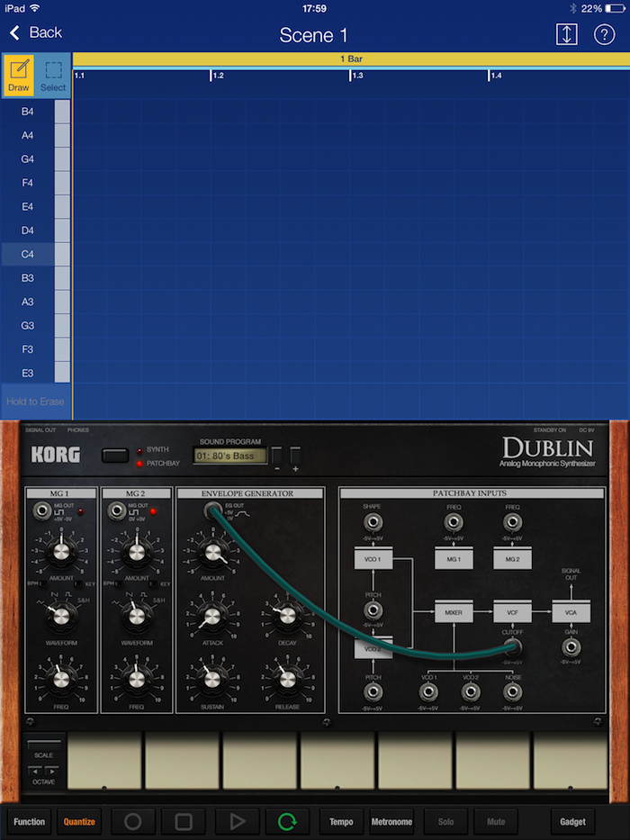The image size is (630, 840).
Task: Open the Function menu
Action: (30, 822)
